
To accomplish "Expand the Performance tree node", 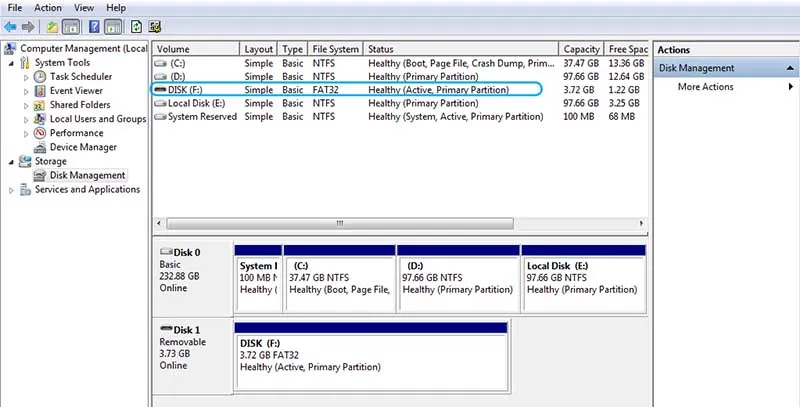I will point(24,133).
